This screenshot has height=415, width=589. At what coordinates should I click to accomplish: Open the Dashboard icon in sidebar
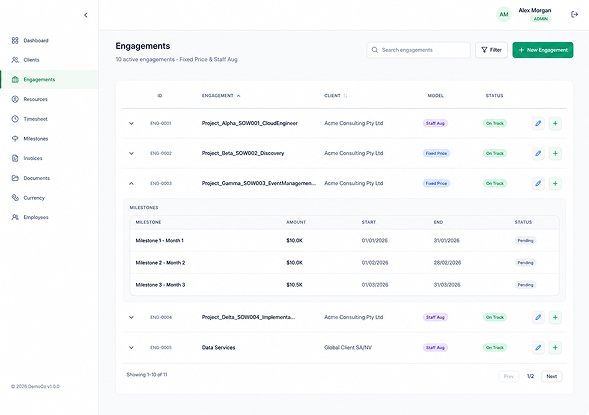[15, 41]
